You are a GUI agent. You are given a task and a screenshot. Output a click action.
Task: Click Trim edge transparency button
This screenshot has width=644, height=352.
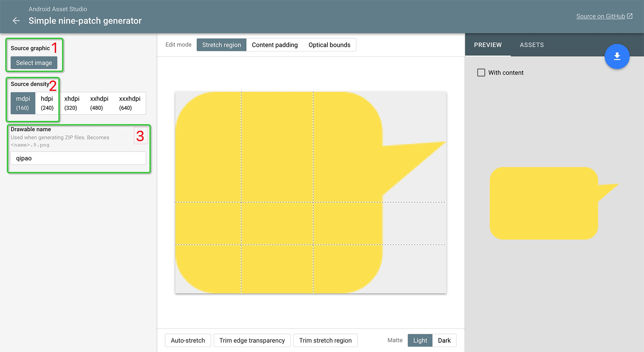click(x=252, y=340)
